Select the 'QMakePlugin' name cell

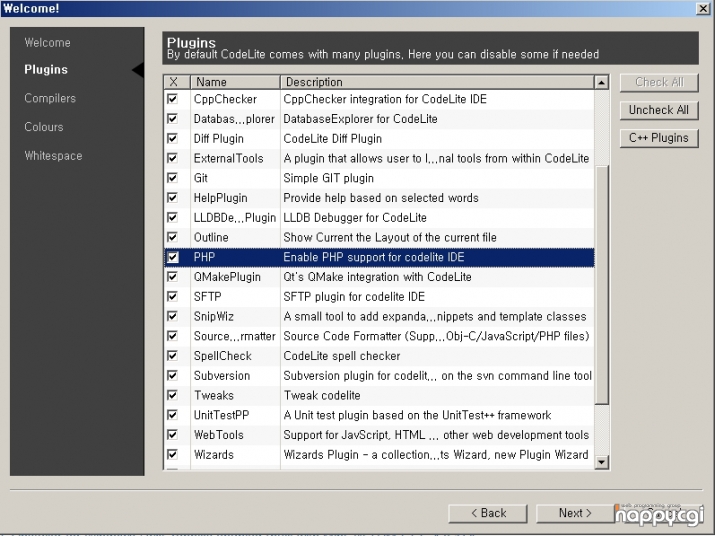[227, 277]
